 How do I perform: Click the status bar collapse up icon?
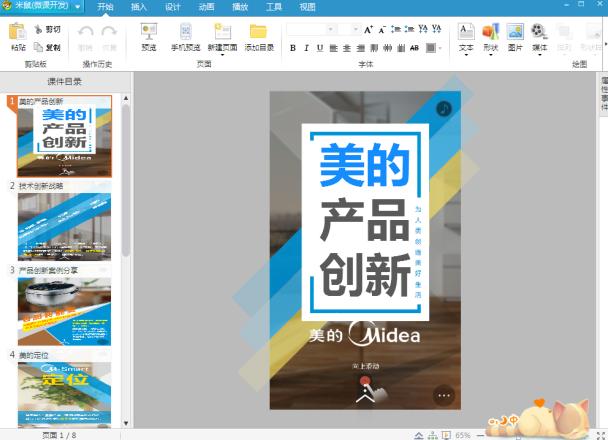click(x=419, y=436)
